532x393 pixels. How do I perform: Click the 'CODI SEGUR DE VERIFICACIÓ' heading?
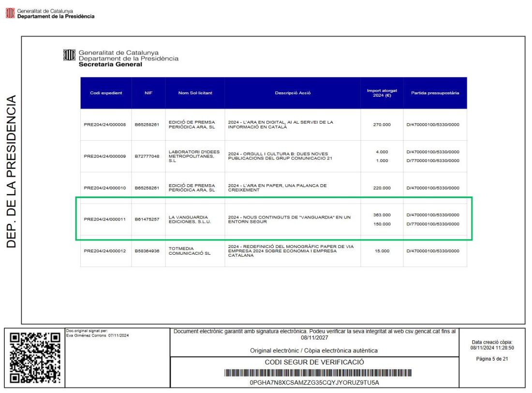[x=314, y=362]
